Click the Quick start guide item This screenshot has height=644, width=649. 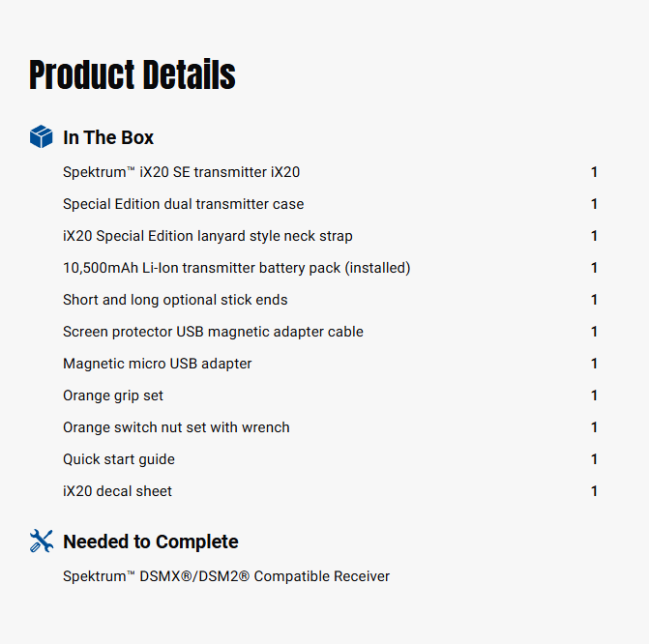tap(119, 459)
